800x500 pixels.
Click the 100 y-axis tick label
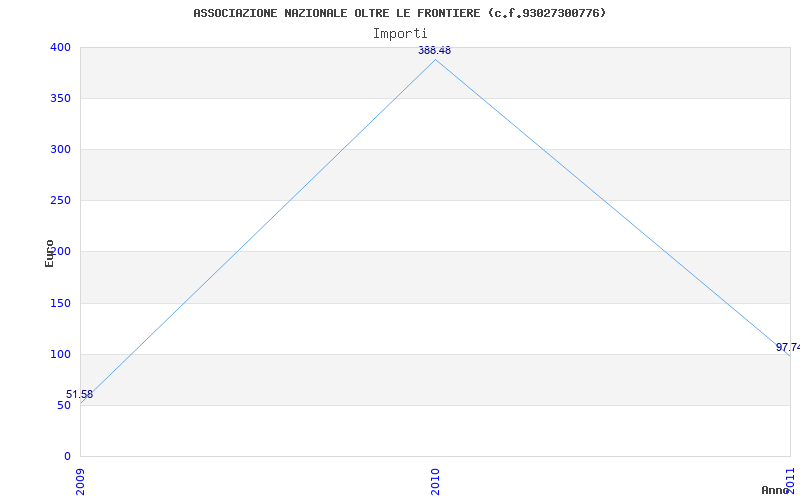pos(60,355)
